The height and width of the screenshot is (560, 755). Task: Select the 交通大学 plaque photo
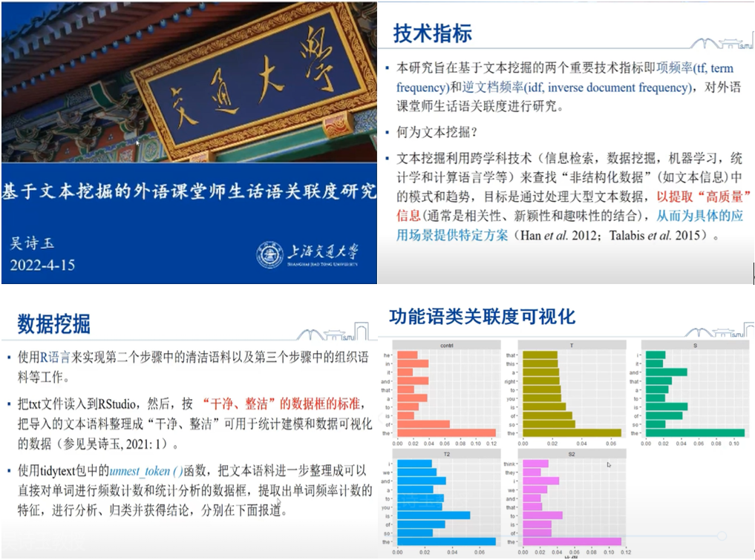189,80
